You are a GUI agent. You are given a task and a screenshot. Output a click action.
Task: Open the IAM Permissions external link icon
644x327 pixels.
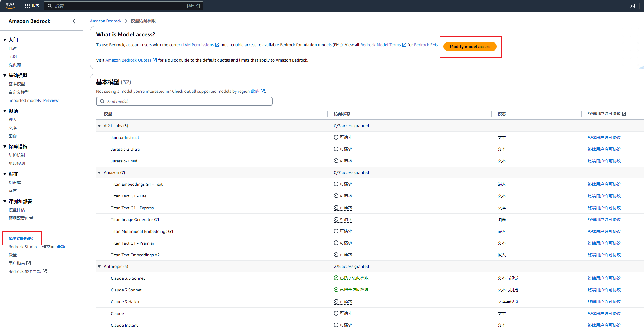tap(217, 45)
